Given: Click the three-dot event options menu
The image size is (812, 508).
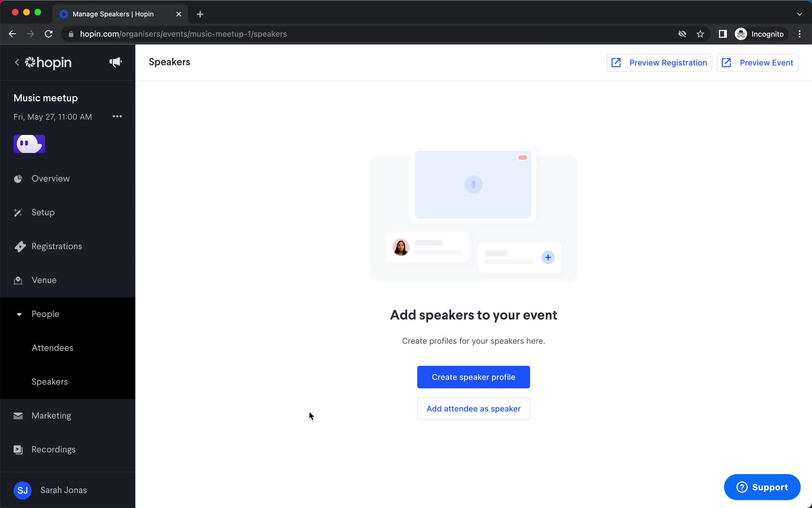Looking at the screenshot, I should pos(117,116).
